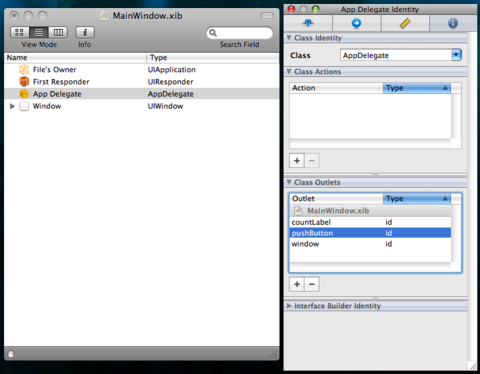
Task: Select the Window object icon
Action: click(x=24, y=106)
